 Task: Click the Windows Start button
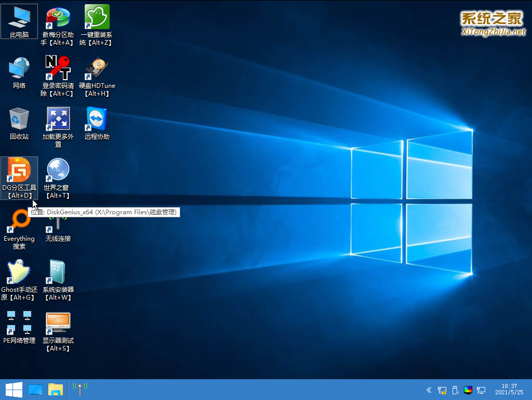coord(13,390)
